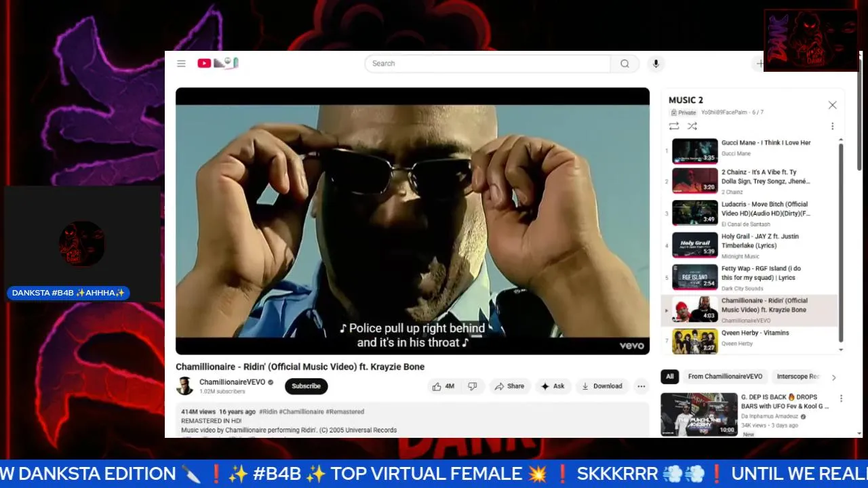The image size is (868, 488).
Task: Click the #Remastered hashtag link
Action: 344,411
